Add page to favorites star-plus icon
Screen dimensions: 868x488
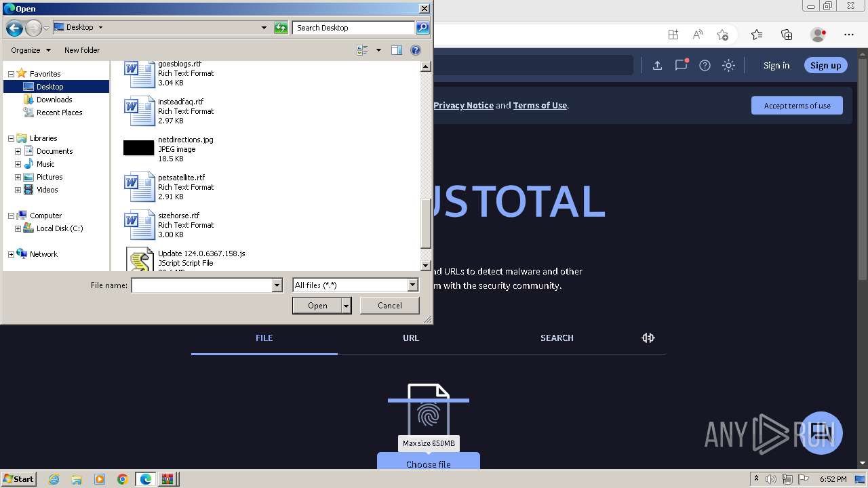722,35
